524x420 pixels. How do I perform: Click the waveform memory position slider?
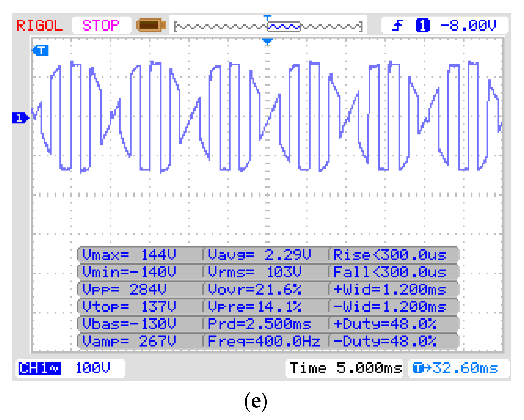click(284, 26)
